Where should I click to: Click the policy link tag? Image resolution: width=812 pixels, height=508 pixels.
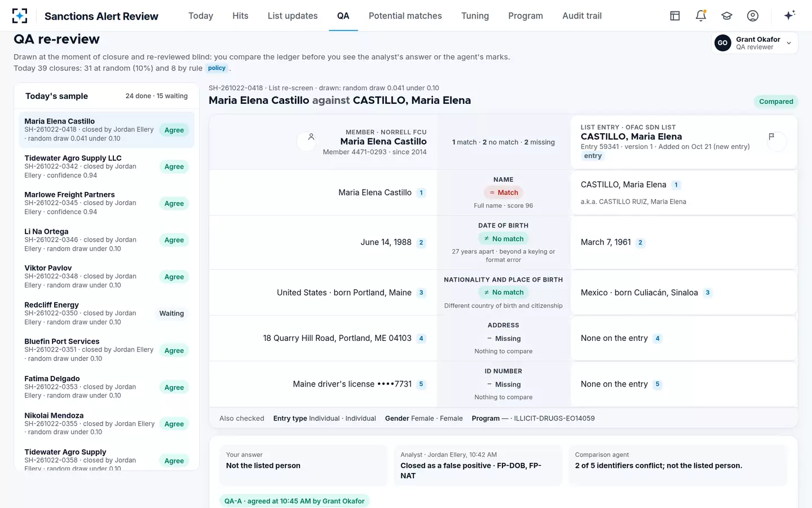(217, 68)
